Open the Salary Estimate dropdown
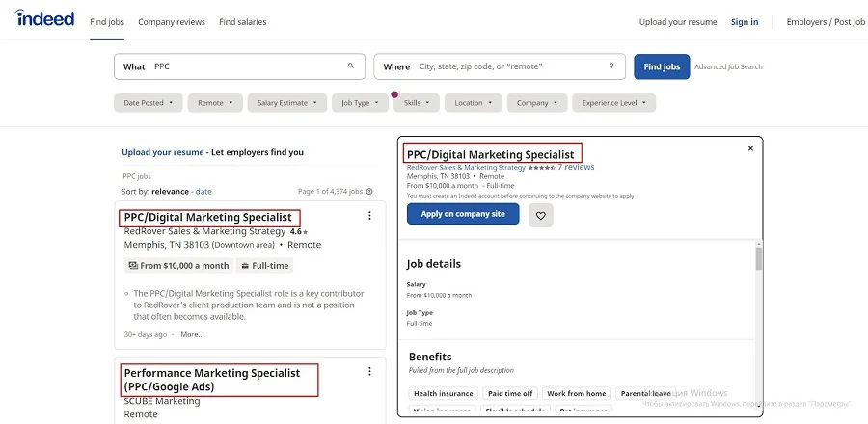Screen dimensions: 868x424 286,103
